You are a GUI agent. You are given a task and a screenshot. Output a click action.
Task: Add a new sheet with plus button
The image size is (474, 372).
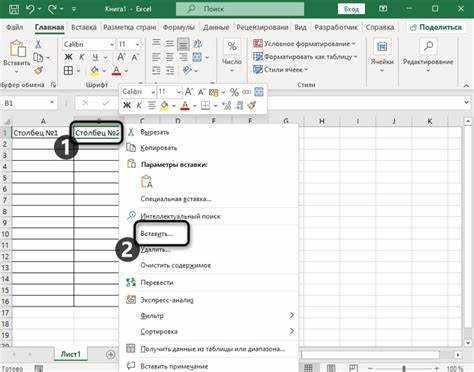pos(110,355)
